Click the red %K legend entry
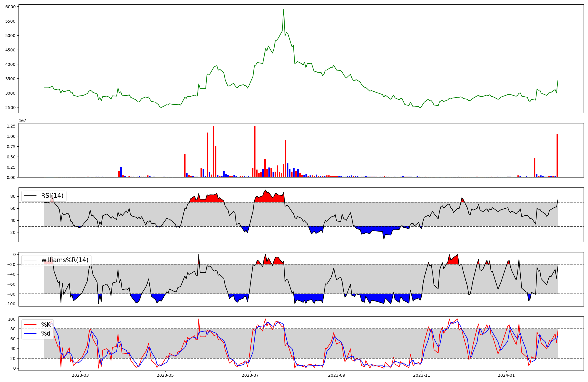This screenshot has height=382, width=588. pos(46,325)
